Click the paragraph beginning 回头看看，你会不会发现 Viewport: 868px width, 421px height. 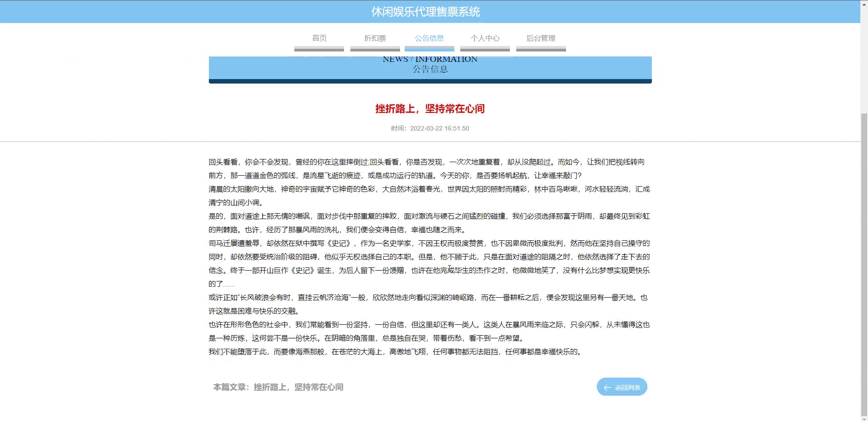(x=427, y=168)
